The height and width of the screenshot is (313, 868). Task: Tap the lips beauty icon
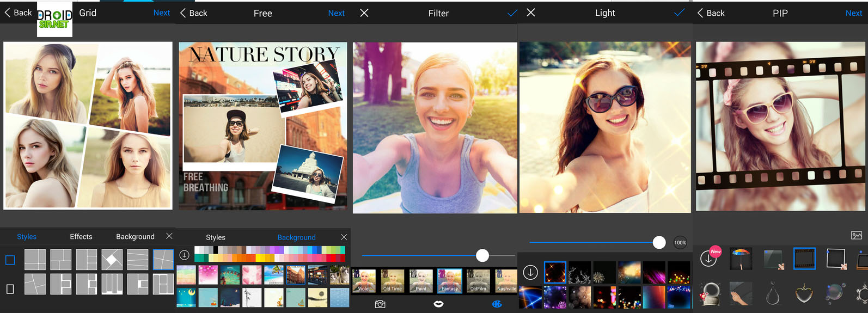[438, 304]
